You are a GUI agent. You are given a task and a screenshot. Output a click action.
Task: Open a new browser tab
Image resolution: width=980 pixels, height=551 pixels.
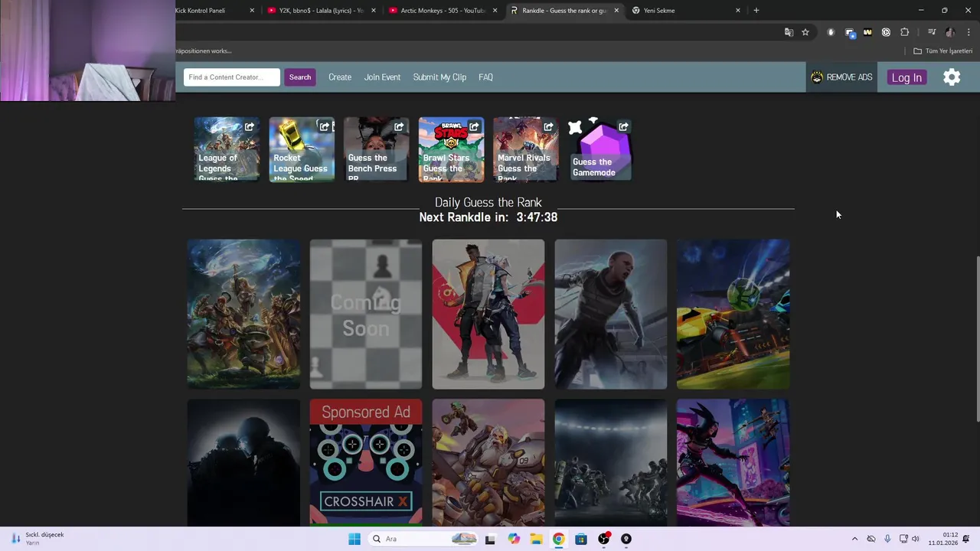756,11
